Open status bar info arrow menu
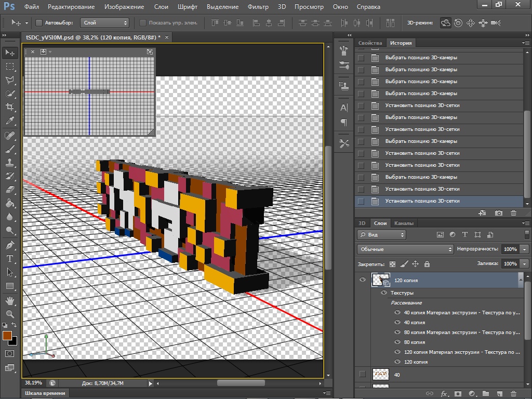The width and height of the screenshot is (532, 399). pyautogui.click(x=150, y=383)
